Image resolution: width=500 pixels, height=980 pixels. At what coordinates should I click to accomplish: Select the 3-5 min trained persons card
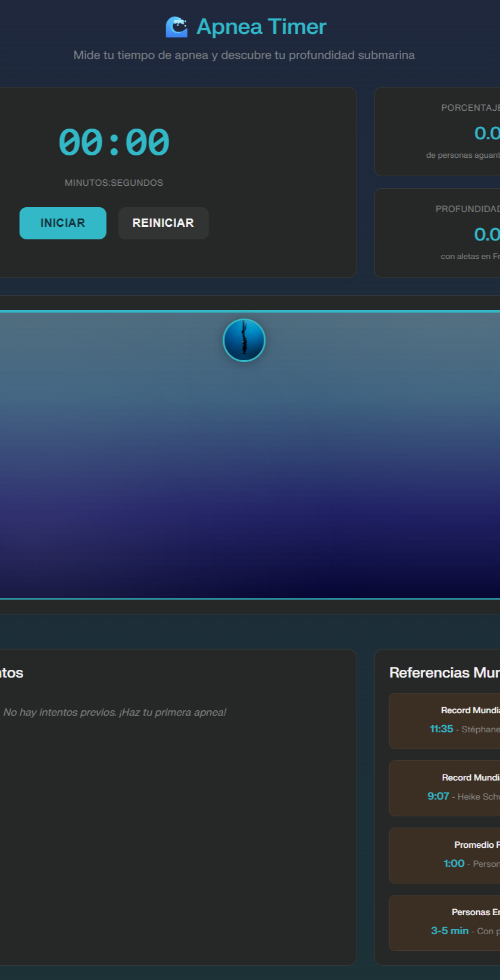(x=446, y=922)
